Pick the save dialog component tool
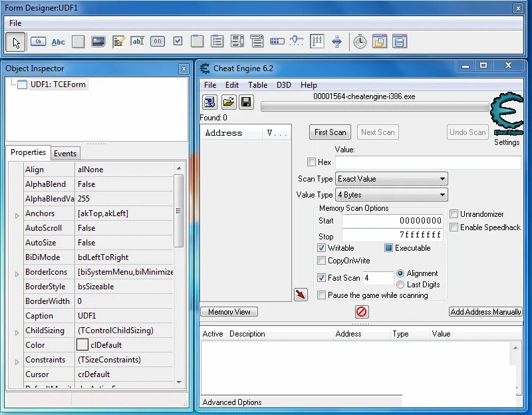The width and height of the screenshot is (532, 415). point(400,42)
